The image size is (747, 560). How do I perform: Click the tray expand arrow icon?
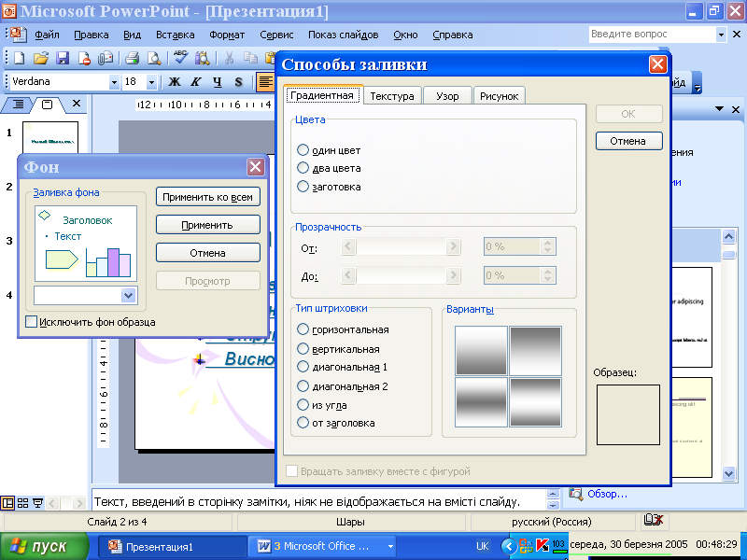[x=508, y=546]
